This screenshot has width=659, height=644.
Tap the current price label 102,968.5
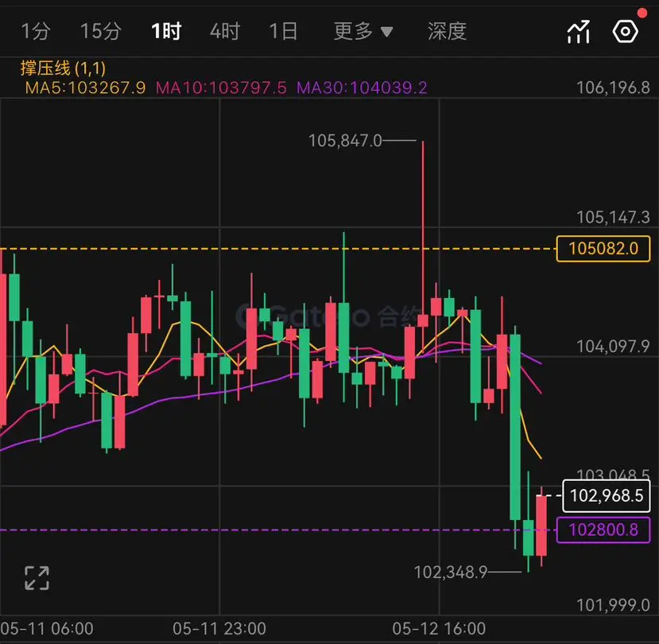pyautogui.click(x=607, y=496)
